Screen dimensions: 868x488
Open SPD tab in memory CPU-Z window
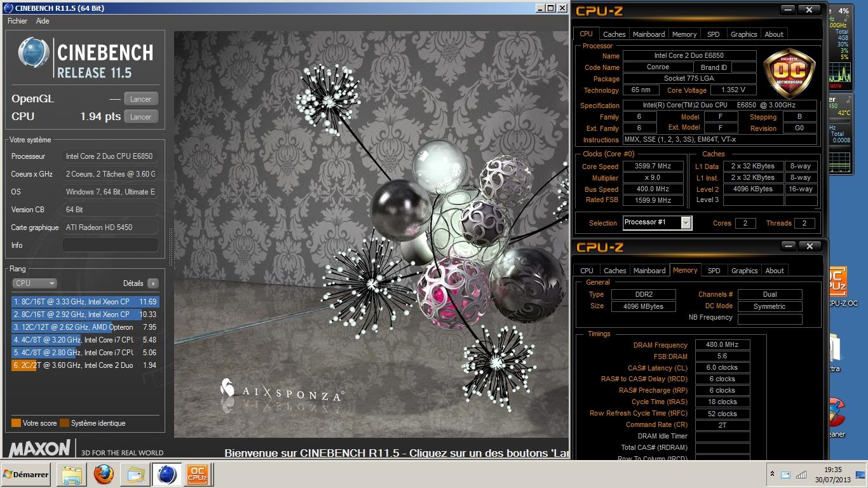(714, 271)
